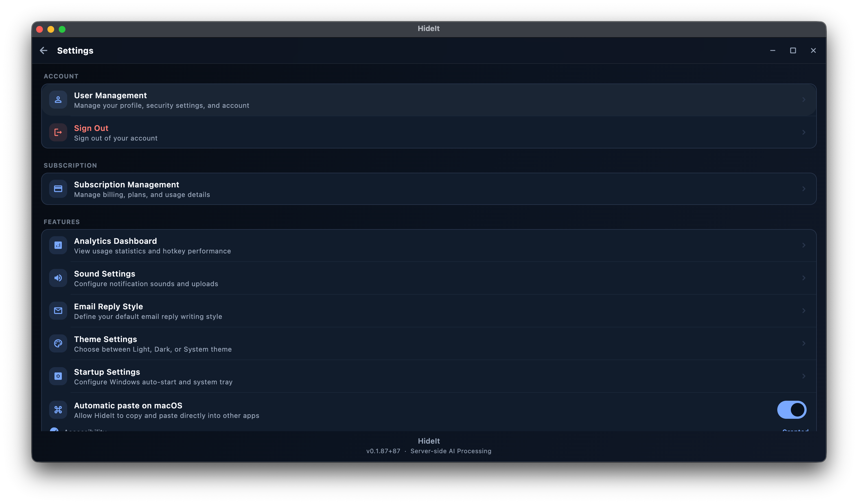Screen dimensions: 858x504
Task: Click the FEATURES section header
Action: [62, 222]
